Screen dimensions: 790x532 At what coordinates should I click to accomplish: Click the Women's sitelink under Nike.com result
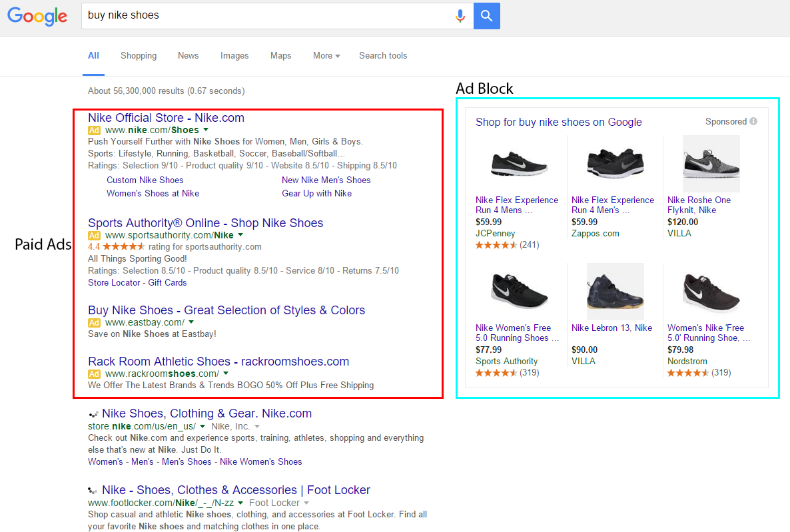(105, 462)
